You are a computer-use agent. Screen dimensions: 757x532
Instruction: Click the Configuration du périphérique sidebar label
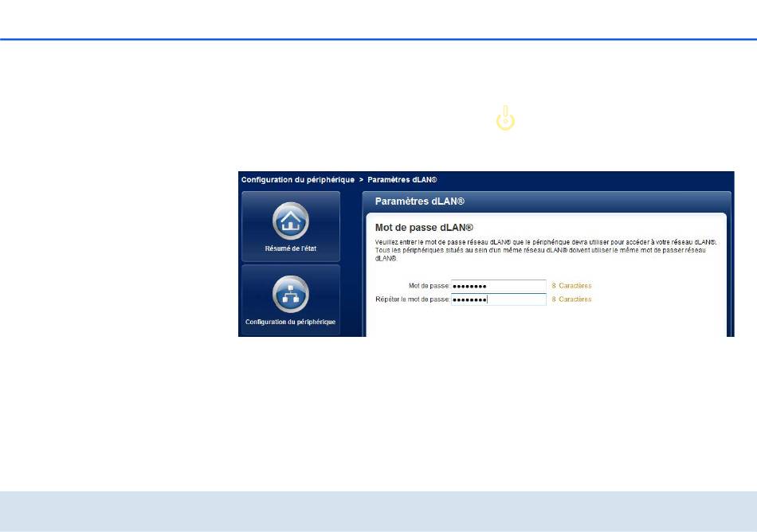(x=291, y=322)
